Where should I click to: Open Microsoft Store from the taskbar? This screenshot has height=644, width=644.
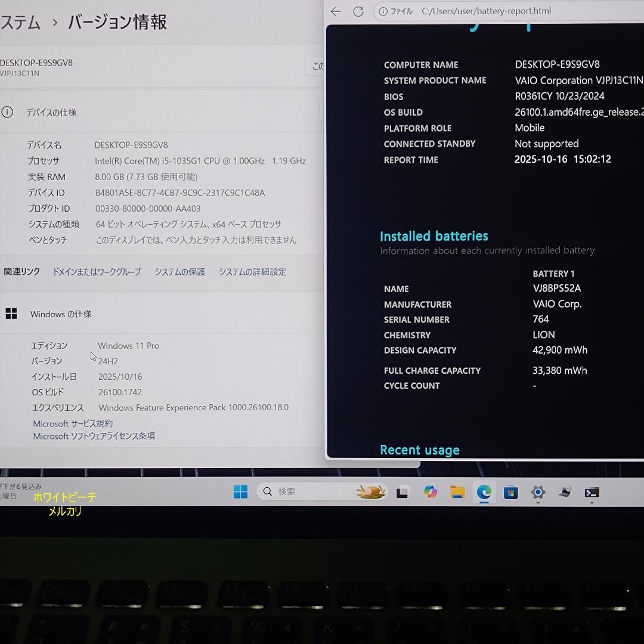(510, 492)
